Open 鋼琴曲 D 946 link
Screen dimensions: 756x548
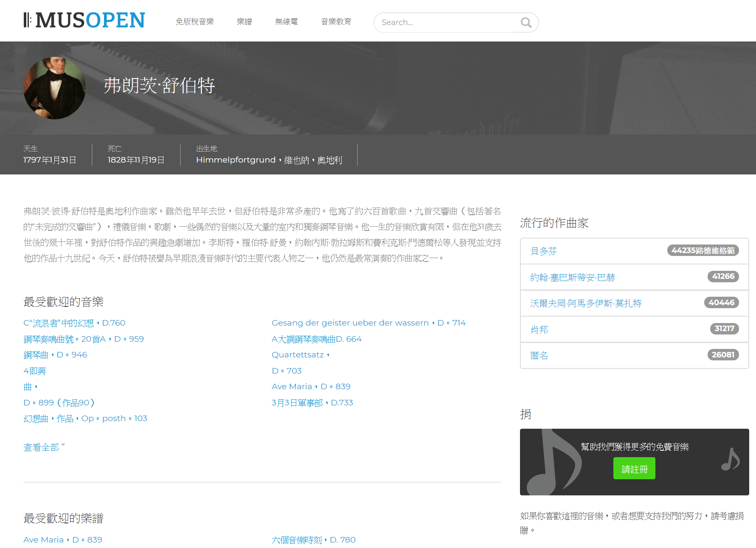point(55,355)
